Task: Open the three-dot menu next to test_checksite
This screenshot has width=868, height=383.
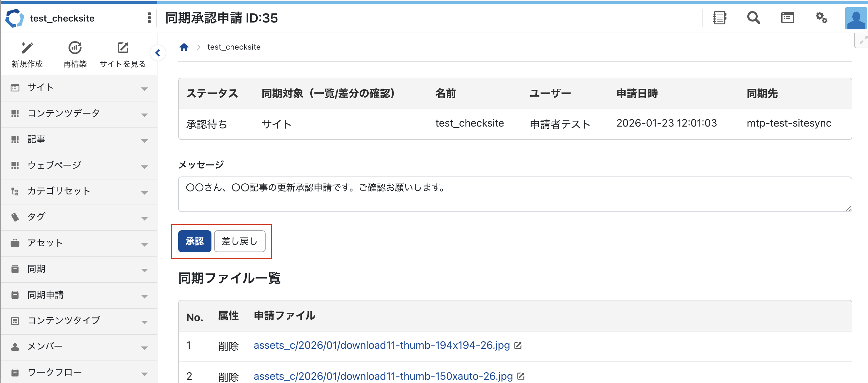Action: (149, 18)
